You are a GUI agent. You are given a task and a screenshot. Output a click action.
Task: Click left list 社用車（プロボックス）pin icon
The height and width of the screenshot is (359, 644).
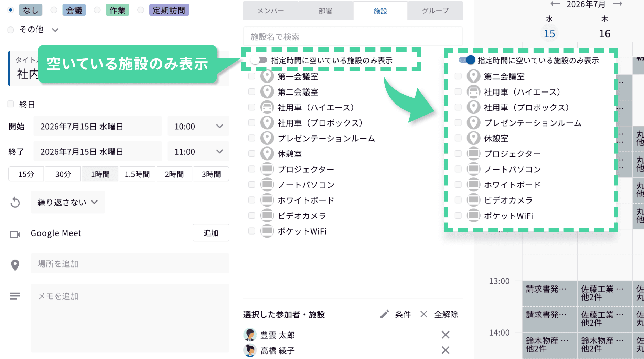click(267, 123)
